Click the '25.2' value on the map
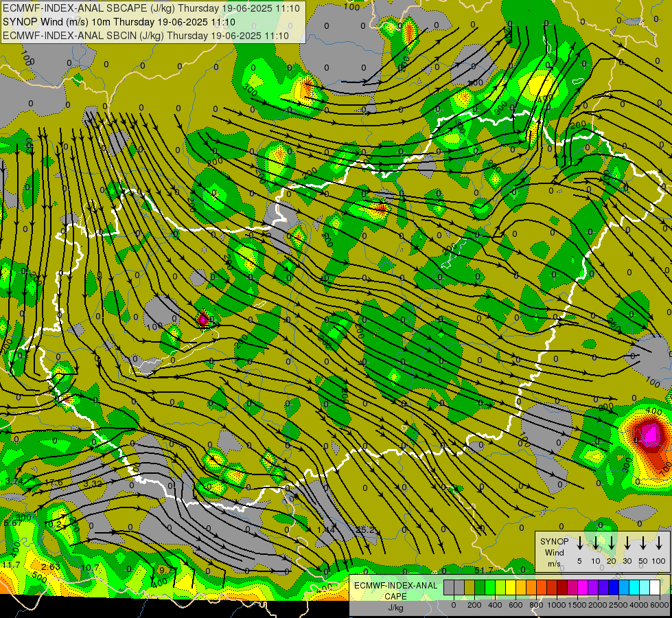Image resolution: width=672 pixels, height=618 pixels. point(366,530)
